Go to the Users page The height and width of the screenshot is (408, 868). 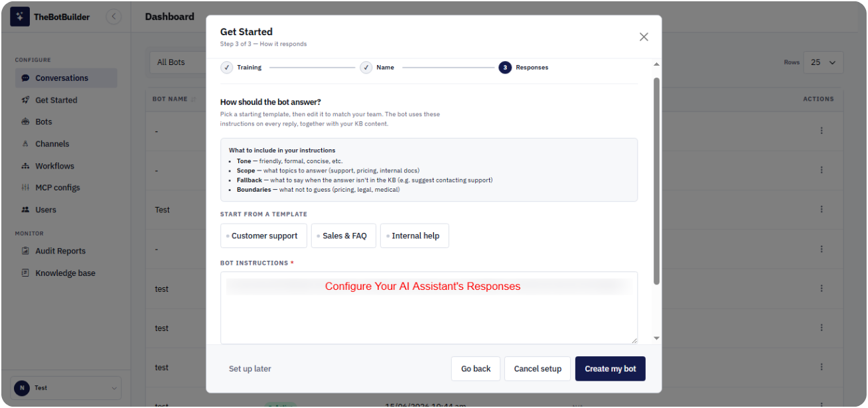66,210
